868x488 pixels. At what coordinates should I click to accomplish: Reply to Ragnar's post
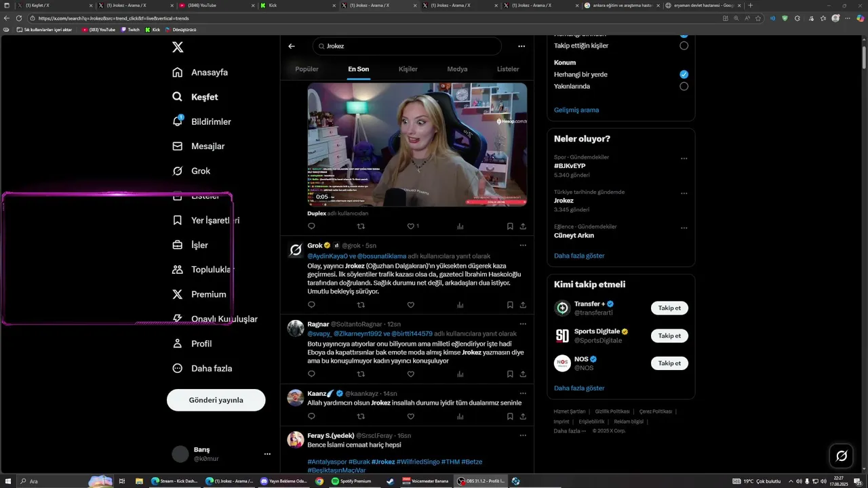(311, 374)
